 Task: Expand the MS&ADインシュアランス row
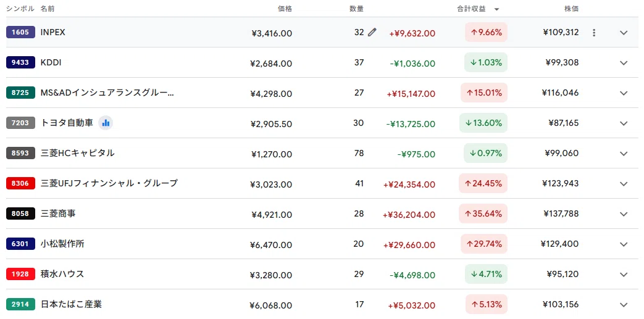(x=624, y=93)
